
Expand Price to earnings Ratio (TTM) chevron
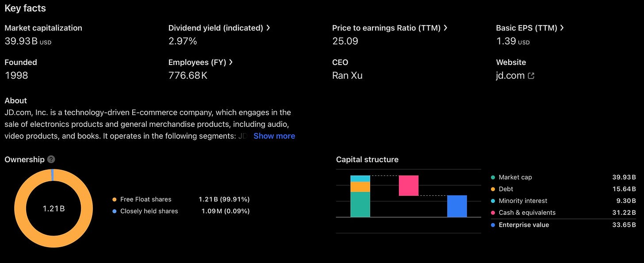coord(445,28)
